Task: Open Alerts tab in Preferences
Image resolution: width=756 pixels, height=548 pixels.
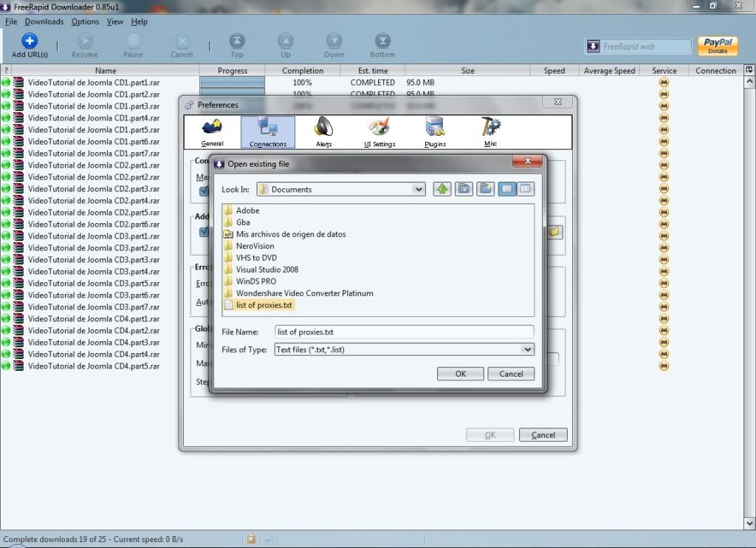Action: (x=323, y=131)
